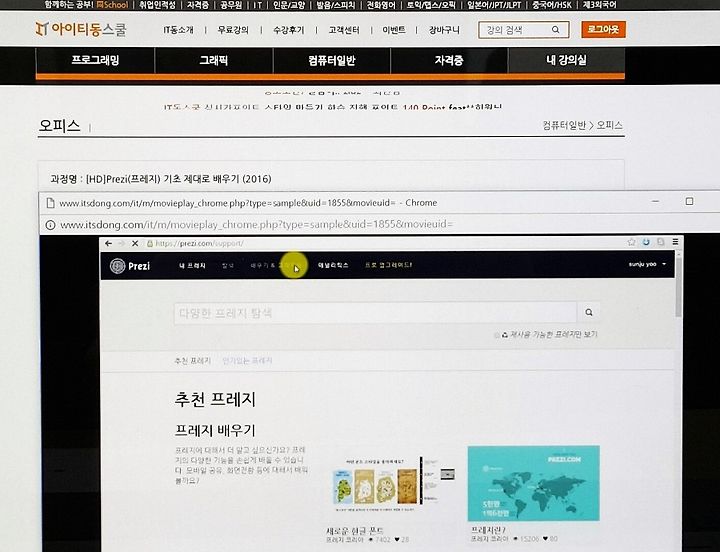This screenshot has width=720, height=552.
Task: Click 탐색 in the Prezi menu
Action: pos(228,265)
